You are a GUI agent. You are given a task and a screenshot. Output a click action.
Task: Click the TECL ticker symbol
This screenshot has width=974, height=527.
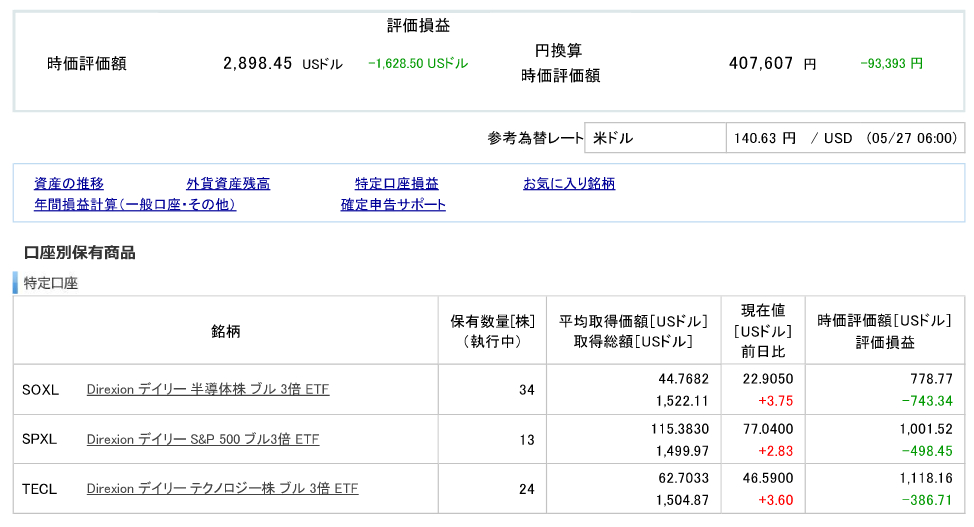[x=39, y=489]
